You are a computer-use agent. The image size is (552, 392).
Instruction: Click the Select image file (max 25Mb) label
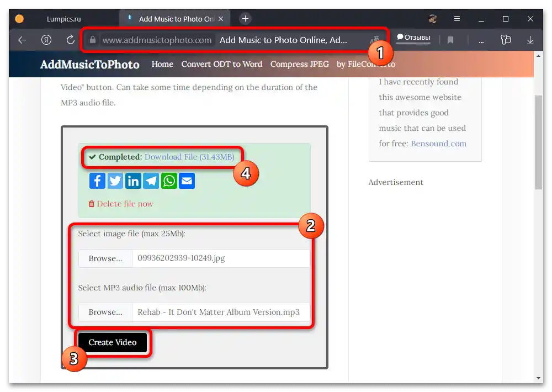132,234
